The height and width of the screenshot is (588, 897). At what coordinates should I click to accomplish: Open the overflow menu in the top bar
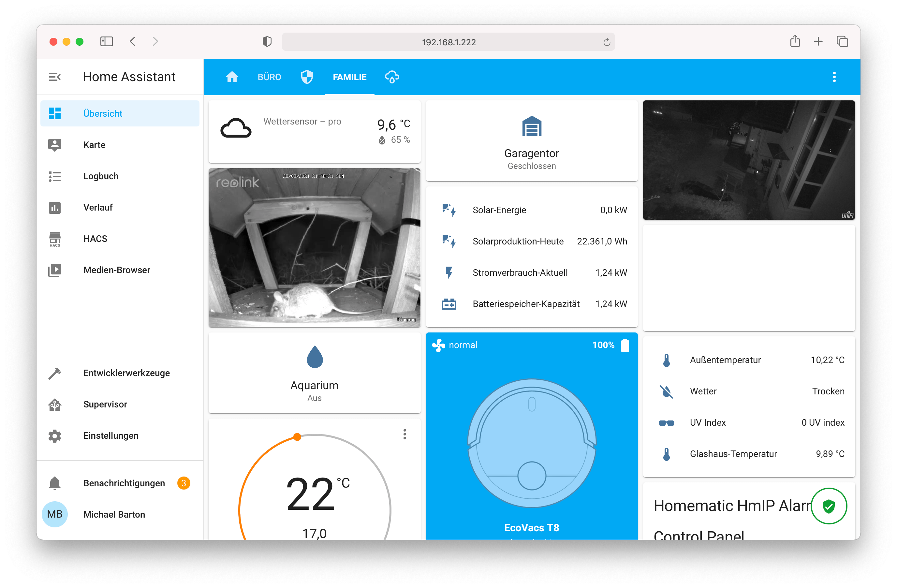pyautogui.click(x=834, y=77)
